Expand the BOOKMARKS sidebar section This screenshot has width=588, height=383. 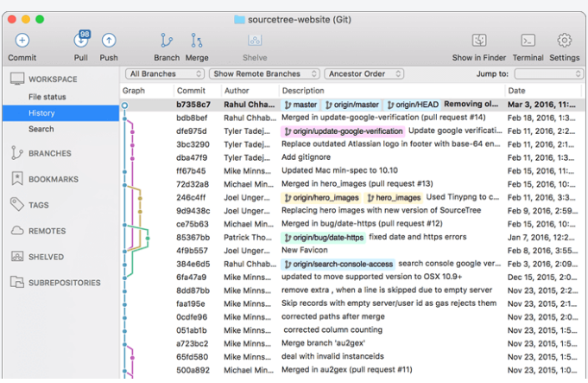click(54, 179)
